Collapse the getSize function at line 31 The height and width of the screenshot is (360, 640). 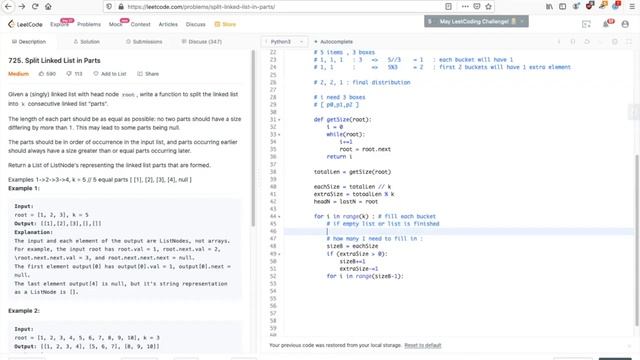click(279, 120)
